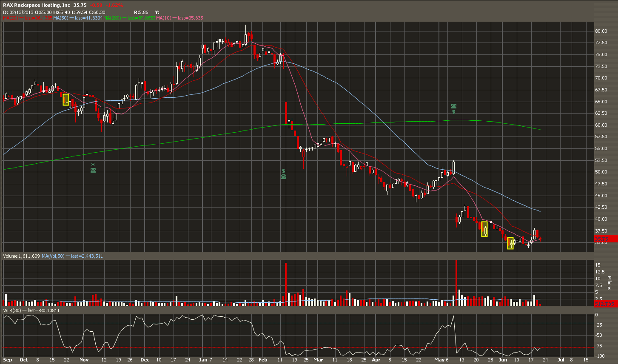Image resolution: width=618 pixels, height=364 pixels.
Task: Click the Volume 1,611,609 label
Action: [21, 256]
